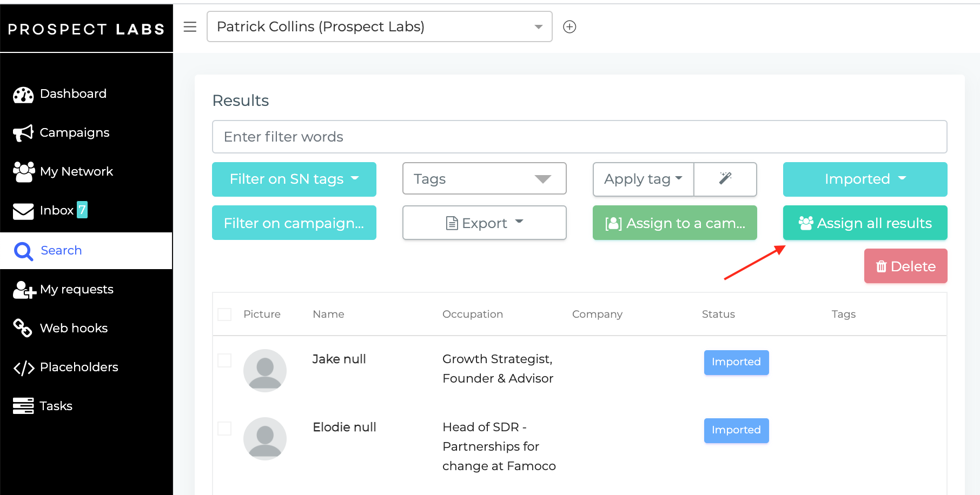Click the magic wand icon button
980x495 pixels.
click(725, 179)
